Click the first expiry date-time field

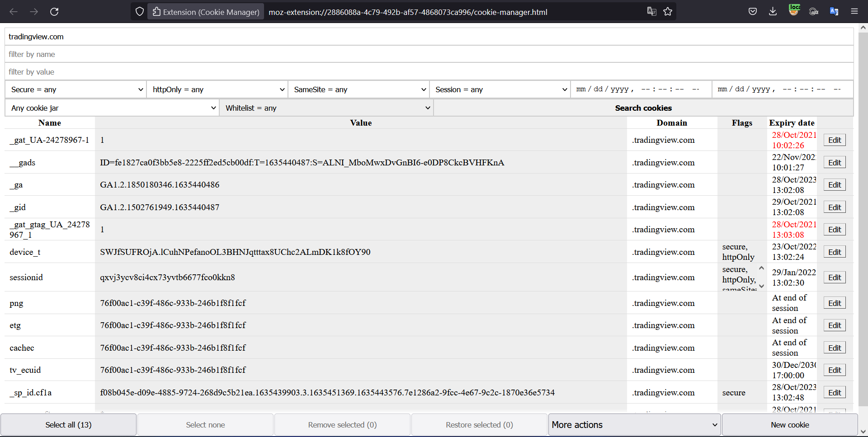point(641,89)
